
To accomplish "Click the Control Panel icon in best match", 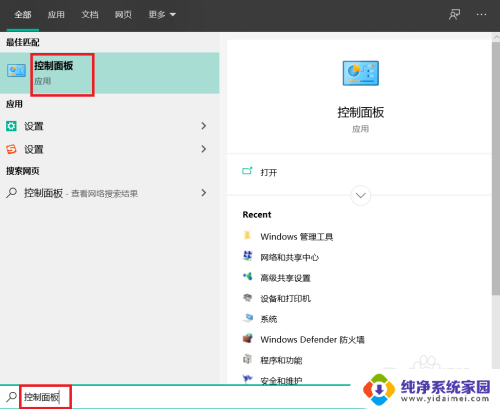I will [x=16, y=71].
